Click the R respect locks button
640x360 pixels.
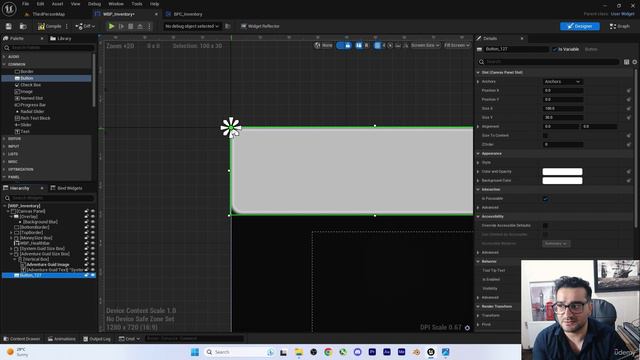click(367, 45)
